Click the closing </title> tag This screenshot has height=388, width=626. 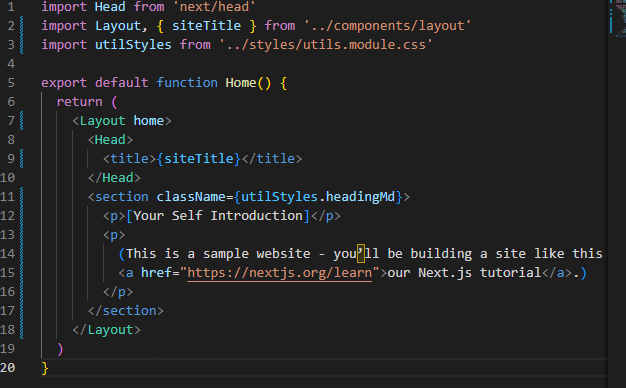click(272, 158)
